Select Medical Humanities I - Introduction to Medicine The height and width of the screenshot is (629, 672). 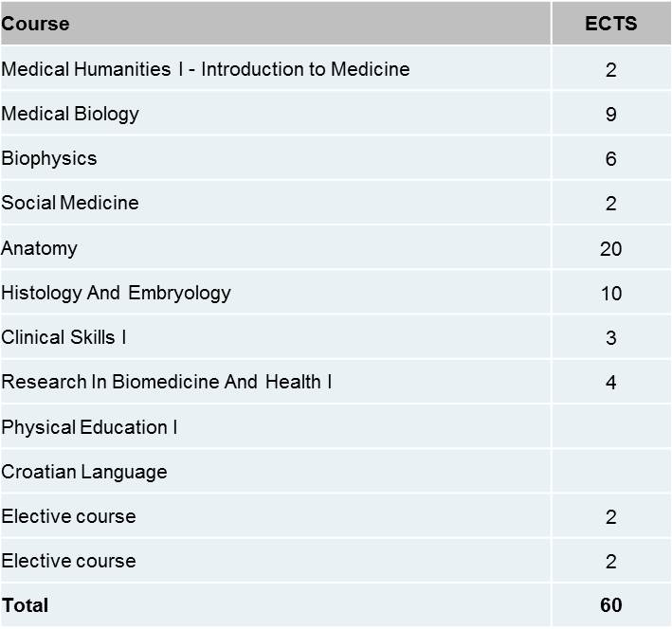click(x=206, y=69)
